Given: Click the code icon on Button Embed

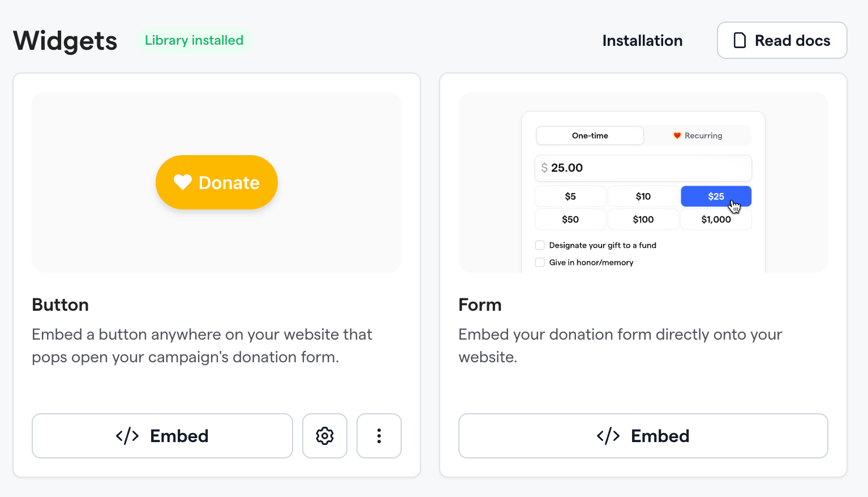Looking at the screenshot, I should (x=127, y=436).
